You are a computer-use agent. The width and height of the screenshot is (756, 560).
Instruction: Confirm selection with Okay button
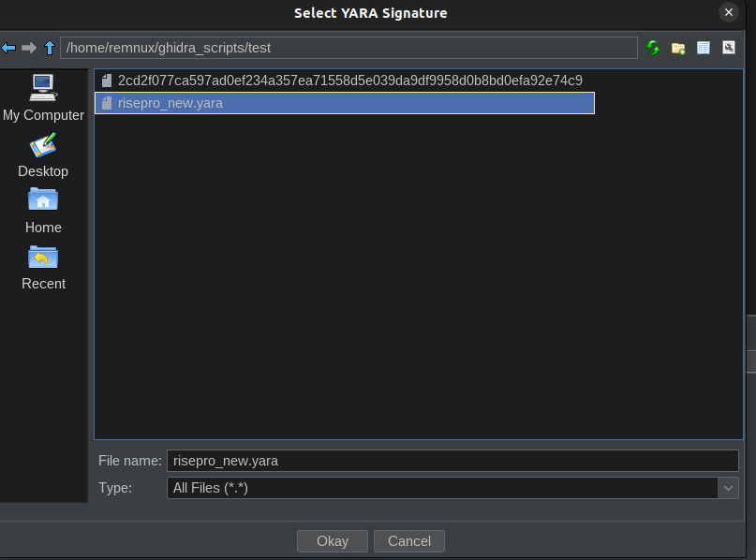(333, 541)
